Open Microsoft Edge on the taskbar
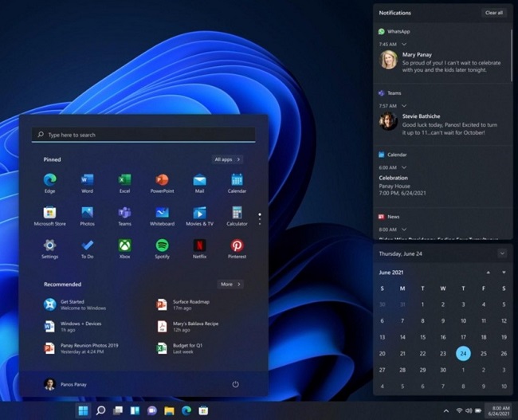 (186, 410)
